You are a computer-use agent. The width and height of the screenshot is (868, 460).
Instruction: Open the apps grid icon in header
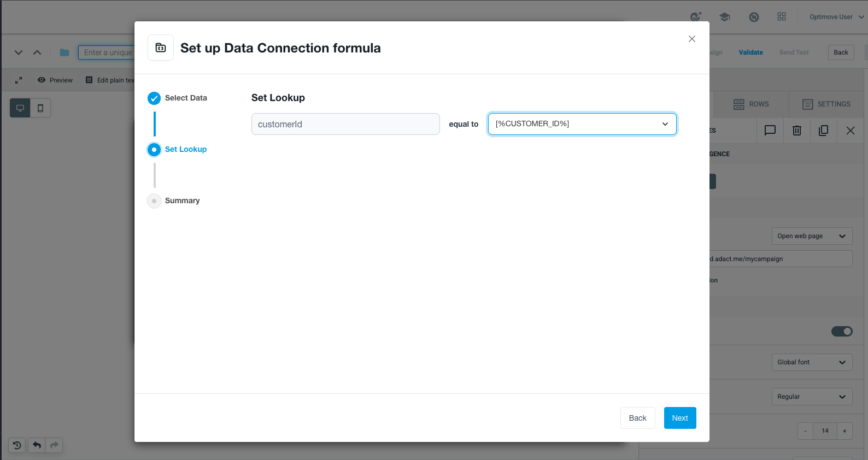coord(782,17)
